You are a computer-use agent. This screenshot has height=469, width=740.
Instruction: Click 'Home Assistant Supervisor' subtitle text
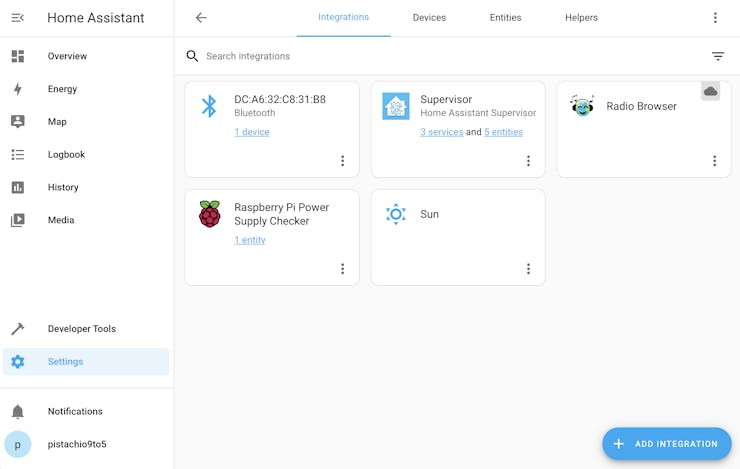coord(478,113)
